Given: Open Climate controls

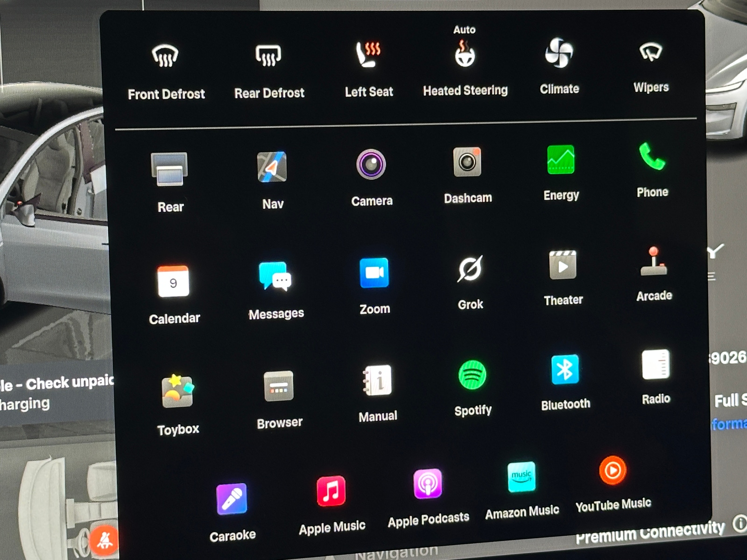Looking at the screenshot, I should pyautogui.click(x=558, y=53).
